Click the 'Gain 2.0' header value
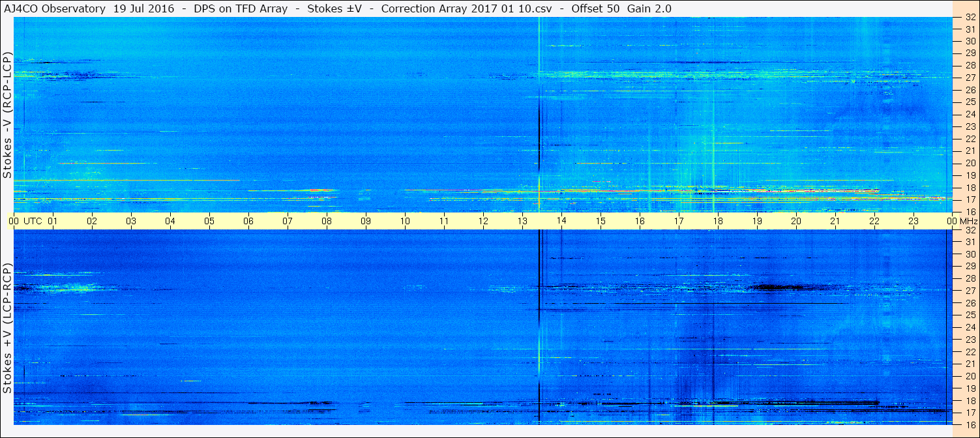This screenshot has width=980, height=438. [x=651, y=8]
